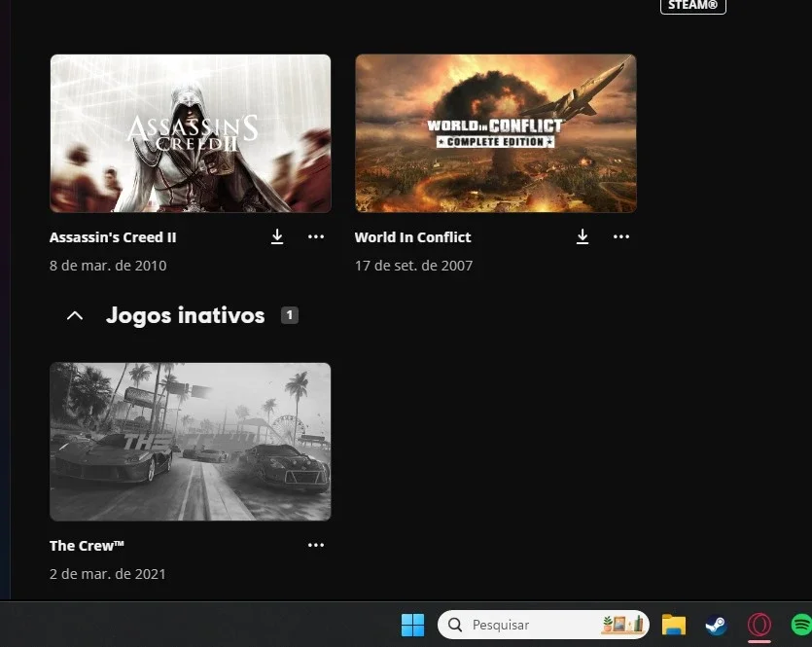Open Assassin's Creed II more options menu
The width and height of the screenshot is (812, 647).
(x=316, y=236)
